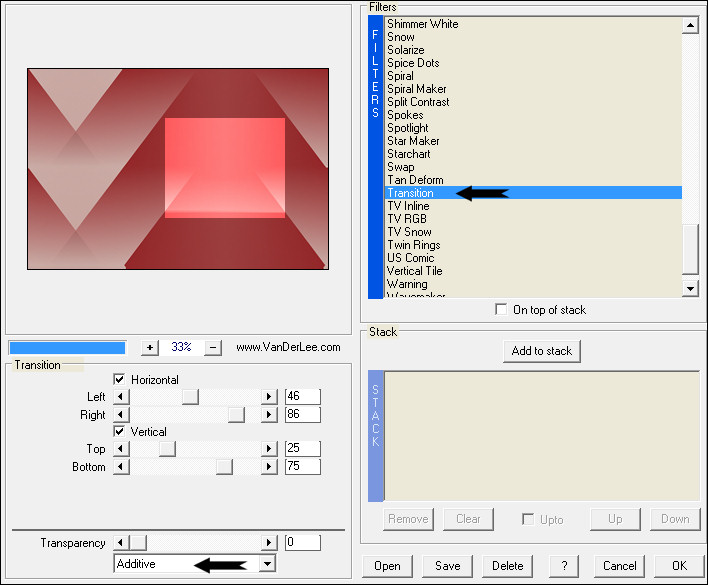
Task: Click Add to stack button
Action: point(542,351)
